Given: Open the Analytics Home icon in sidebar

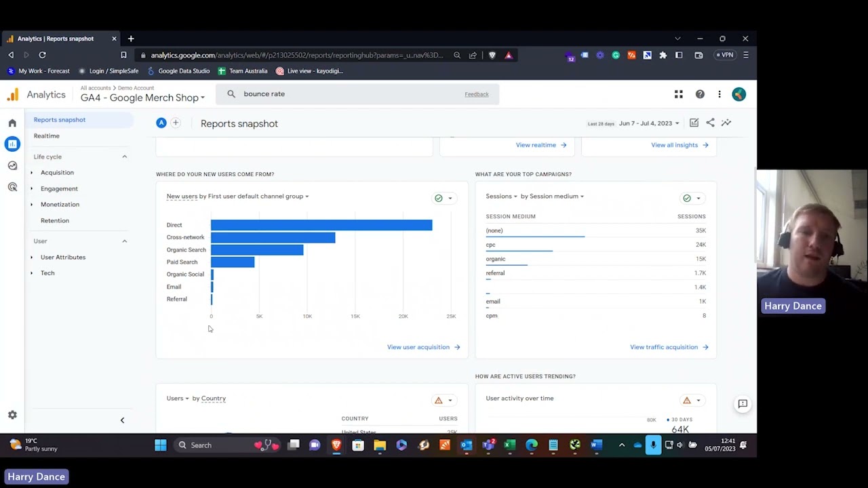Looking at the screenshot, I should pyautogui.click(x=12, y=123).
